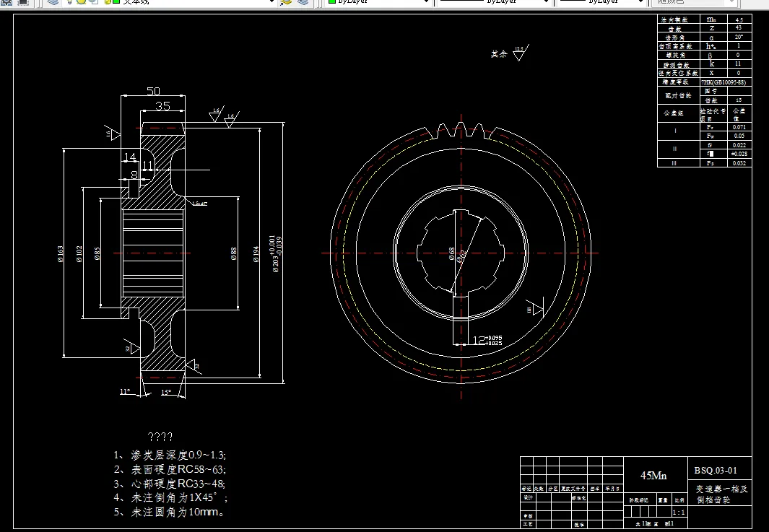Select the 43 tooth count value in table
The width and height of the screenshot is (769, 532).
(739, 28)
